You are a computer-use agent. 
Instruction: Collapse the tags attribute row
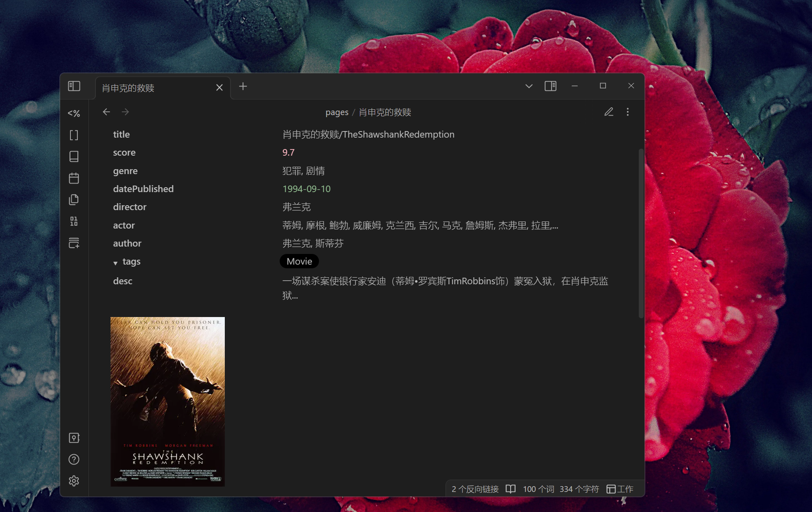115,263
